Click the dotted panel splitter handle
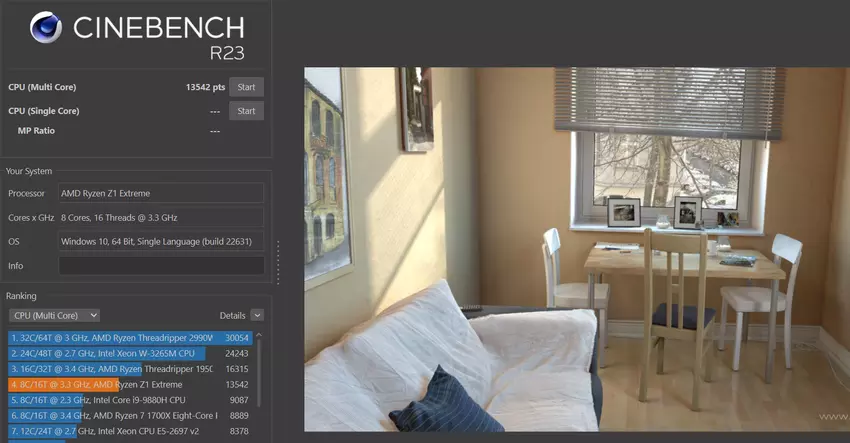 (278, 263)
